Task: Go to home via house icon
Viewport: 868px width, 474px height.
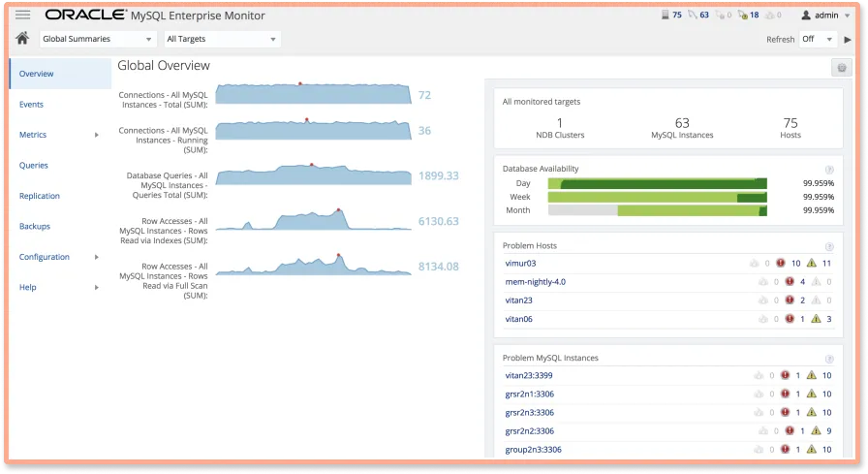Action: pos(22,38)
